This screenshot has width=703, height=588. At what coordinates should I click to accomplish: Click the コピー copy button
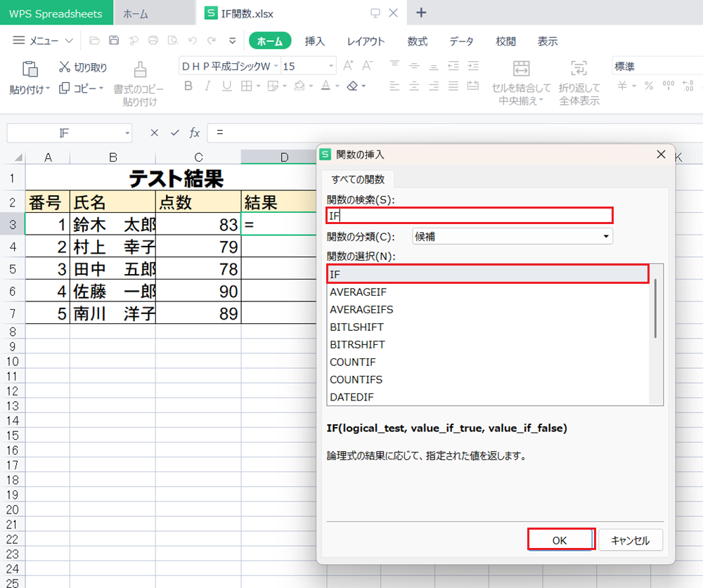[77, 89]
